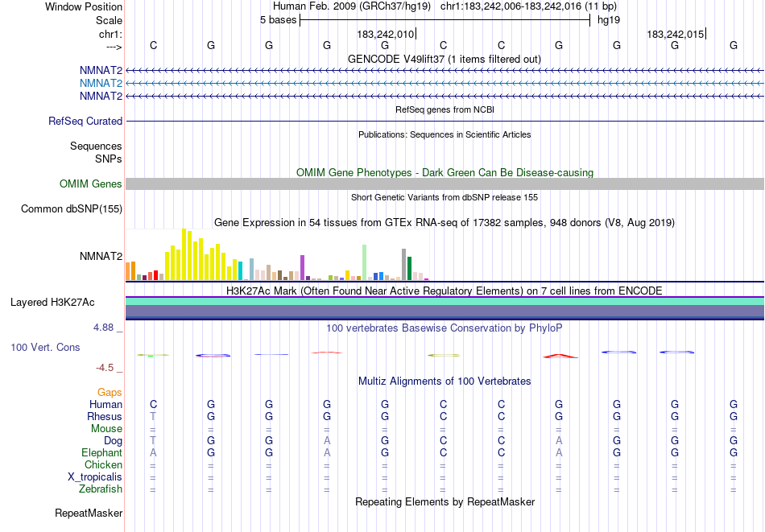Click the tallest yellow GTEx expression bar
The image size is (765, 532).
tap(184, 254)
